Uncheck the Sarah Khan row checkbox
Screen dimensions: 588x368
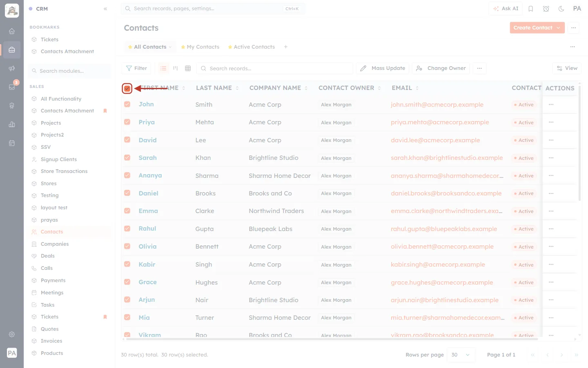click(127, 157)
